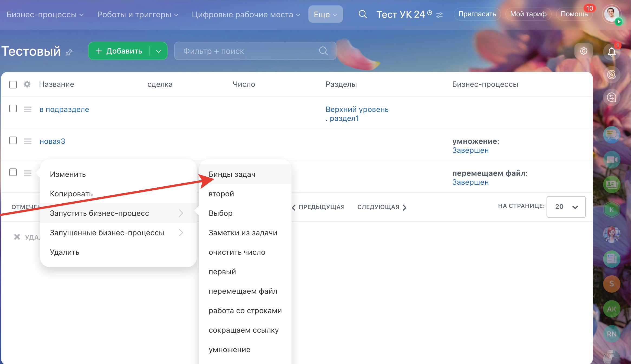
Task: Click the search magnifier icon in top bar
Action: (362, 14)
